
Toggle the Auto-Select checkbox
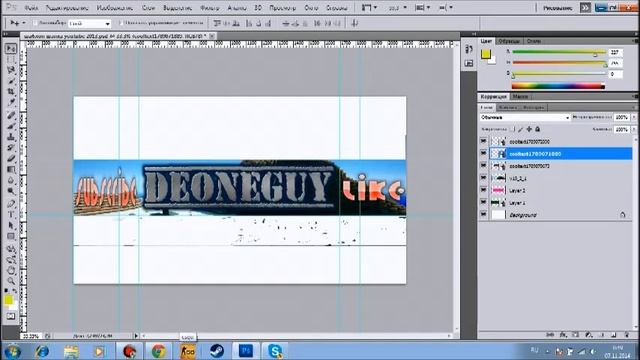35,23
